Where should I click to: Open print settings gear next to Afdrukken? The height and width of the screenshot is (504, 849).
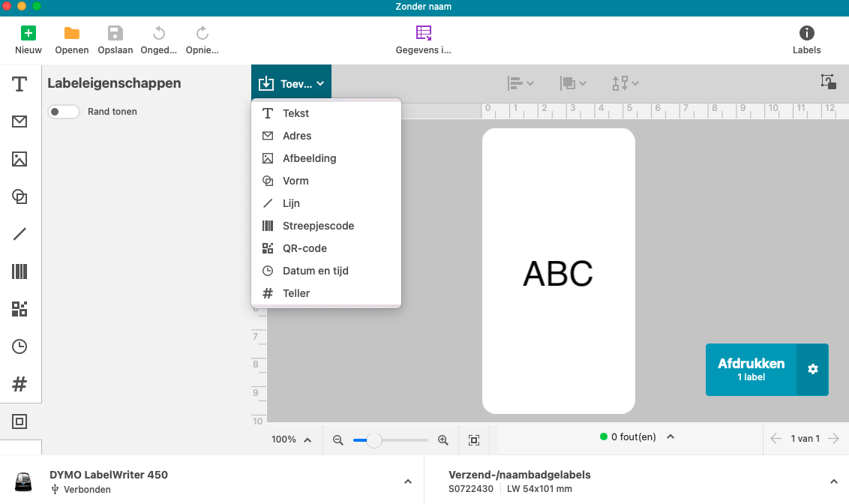[812, 369]
